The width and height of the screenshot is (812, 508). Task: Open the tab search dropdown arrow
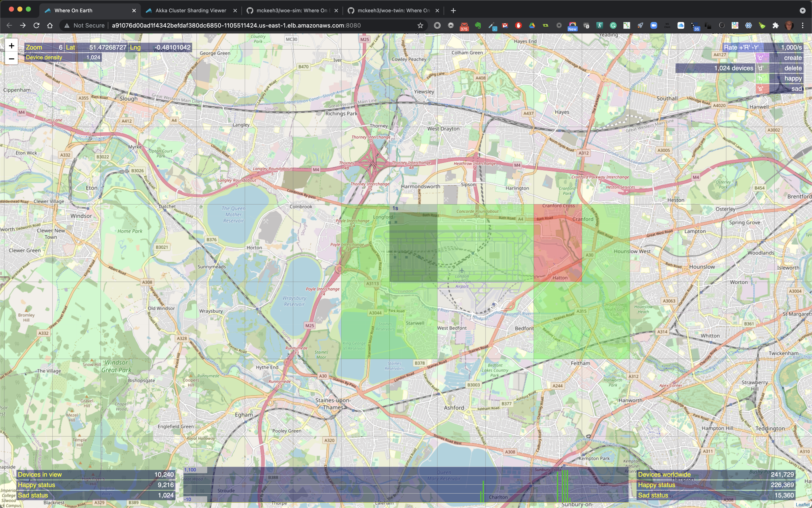point(803,10)
